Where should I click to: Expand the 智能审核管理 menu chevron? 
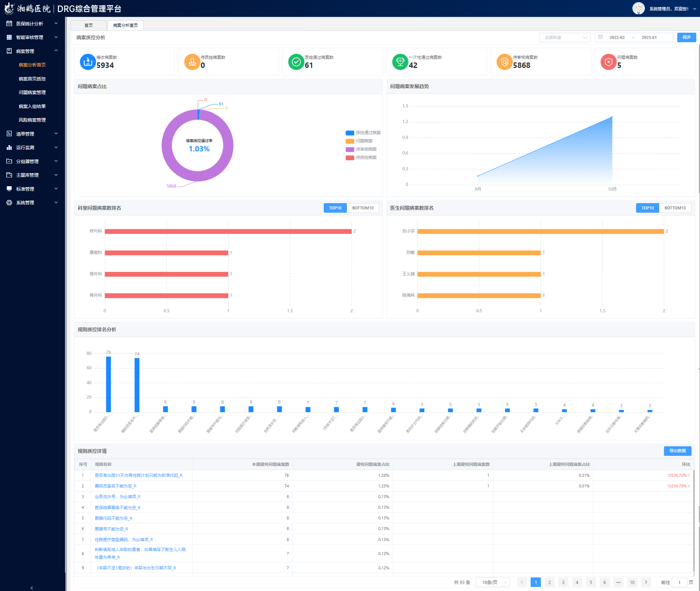(x=56, y=37)
